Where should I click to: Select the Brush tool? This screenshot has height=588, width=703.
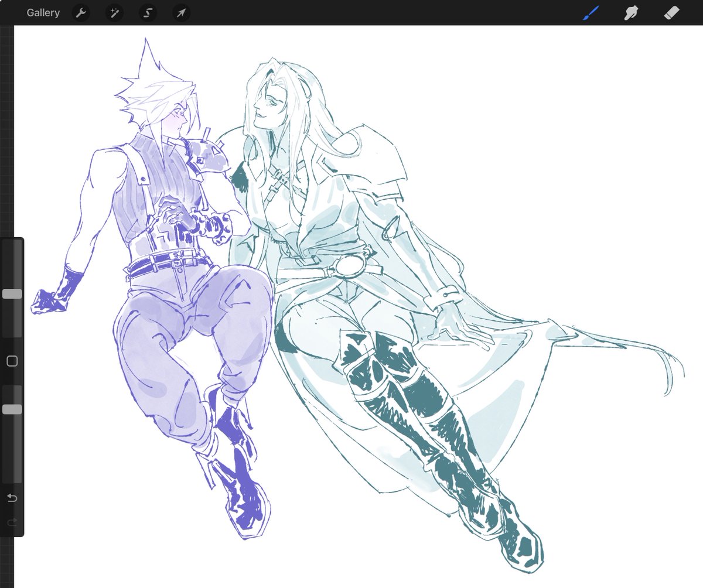tap(591, 12)
